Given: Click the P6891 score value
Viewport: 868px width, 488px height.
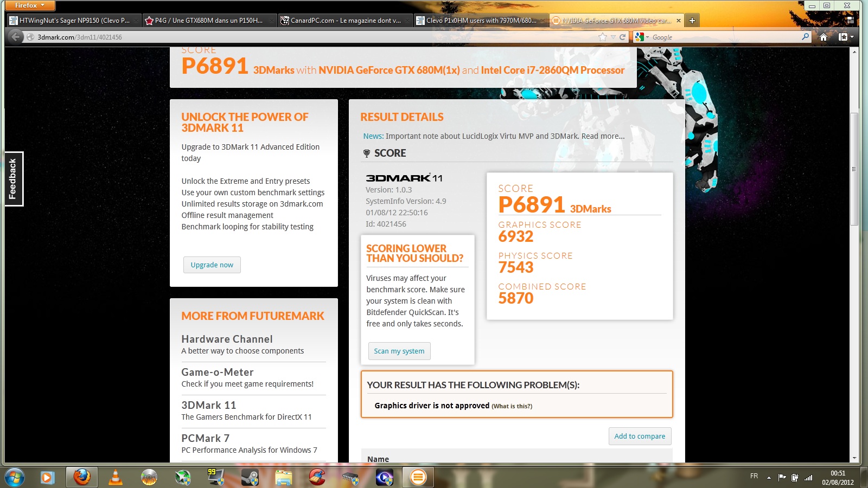Looking at the screenshot, I should pos(532,205).
